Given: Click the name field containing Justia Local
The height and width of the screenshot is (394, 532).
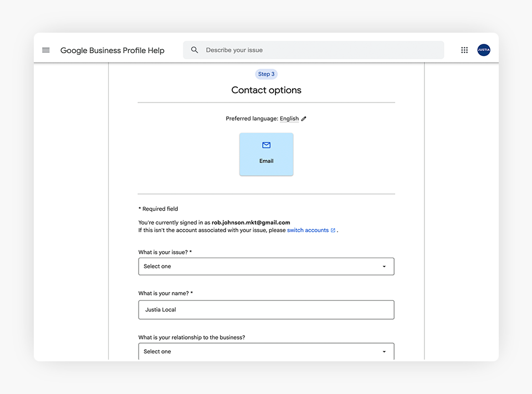Looking at the screenshot, I should pos(266,310).
